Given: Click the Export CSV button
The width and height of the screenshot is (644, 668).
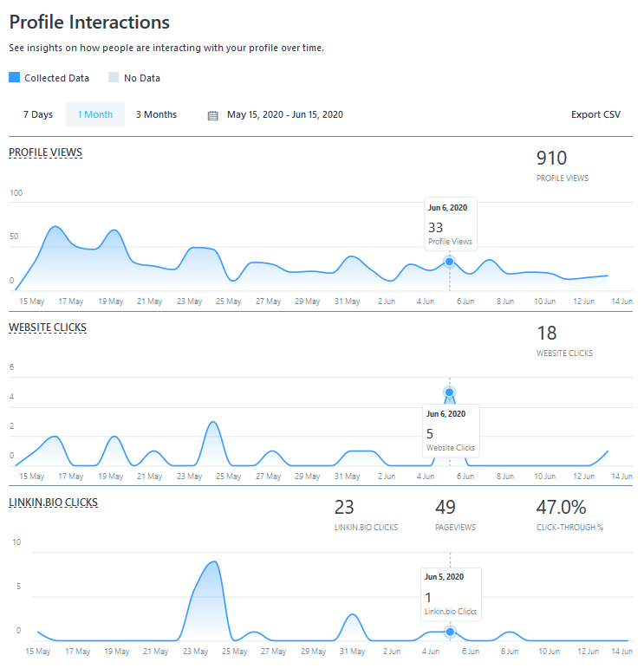Looking at the screenshot, I should [x=595, y=114].
